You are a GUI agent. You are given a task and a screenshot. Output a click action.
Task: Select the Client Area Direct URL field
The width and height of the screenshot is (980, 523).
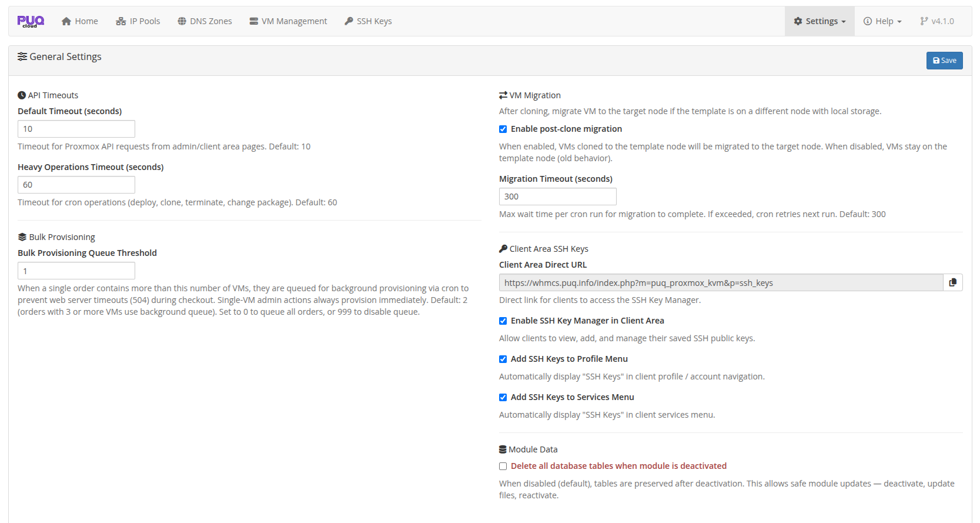point(721,282)
